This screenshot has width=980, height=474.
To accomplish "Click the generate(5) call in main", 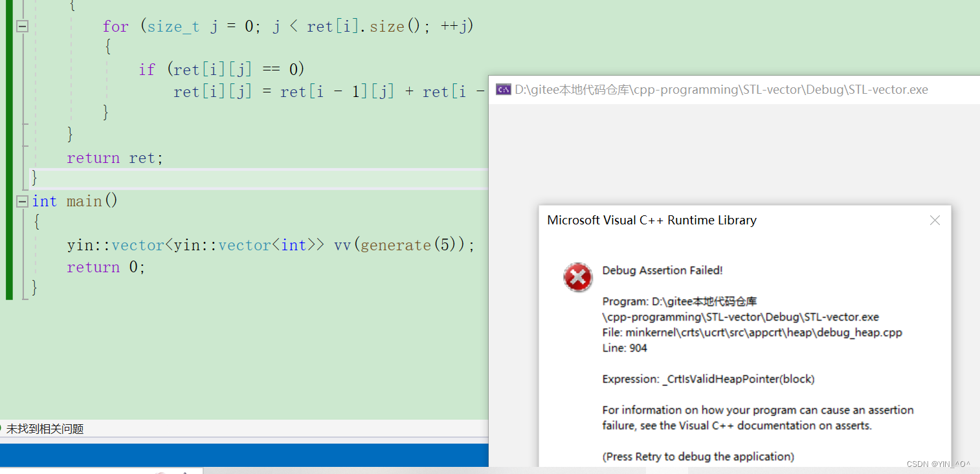I will (412, 245).
